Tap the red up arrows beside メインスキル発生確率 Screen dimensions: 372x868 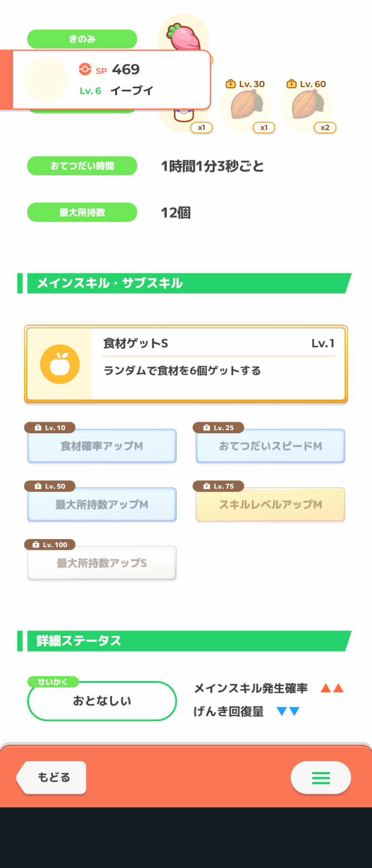coord(332,688)
